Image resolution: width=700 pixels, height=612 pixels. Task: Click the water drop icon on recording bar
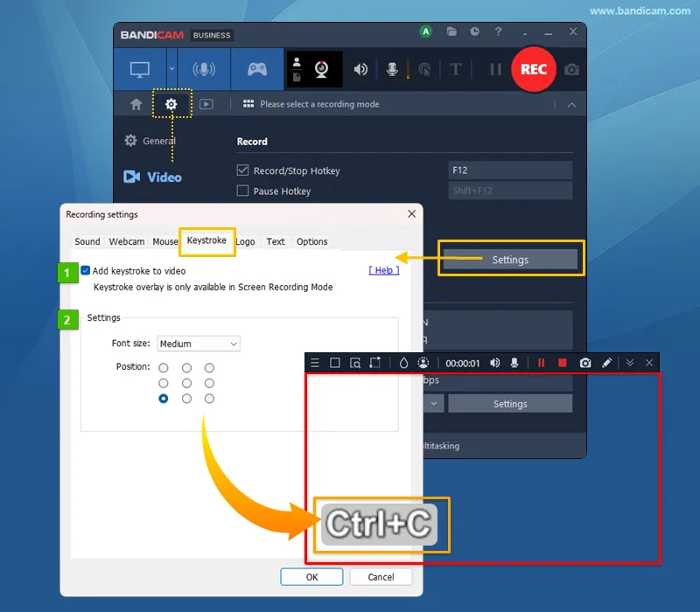[x=403, y=363]
